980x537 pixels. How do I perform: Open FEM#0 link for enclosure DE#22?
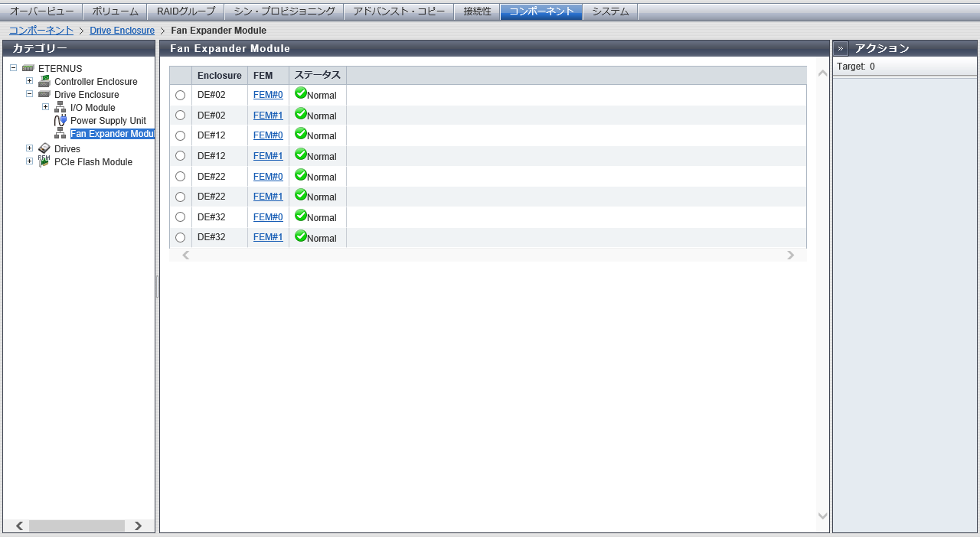[268, 176]
